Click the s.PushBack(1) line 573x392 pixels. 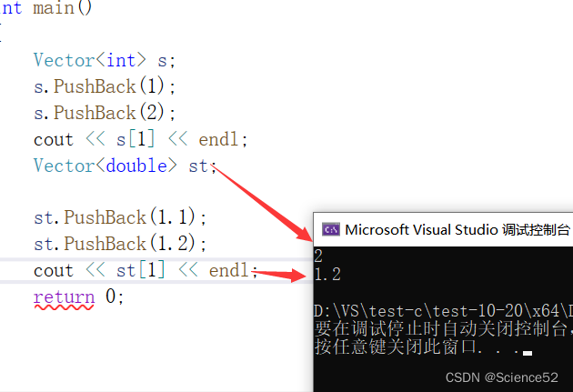point(105,86)
